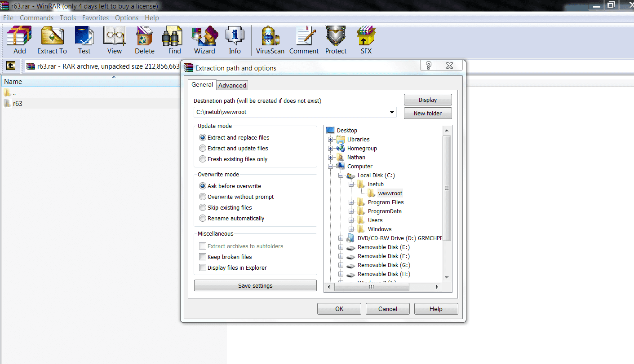Select Skip existing files option
Image resolution: width=634 pixels, height=364 pixels.
pyautogui.click(x=225, y=207)
